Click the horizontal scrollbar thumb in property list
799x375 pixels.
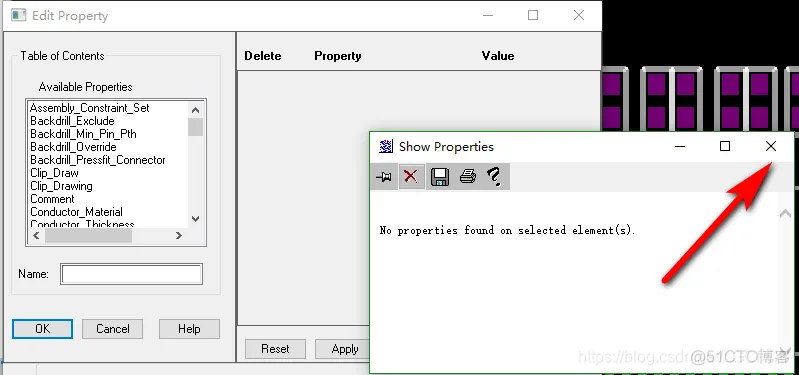tap(88, 235)
